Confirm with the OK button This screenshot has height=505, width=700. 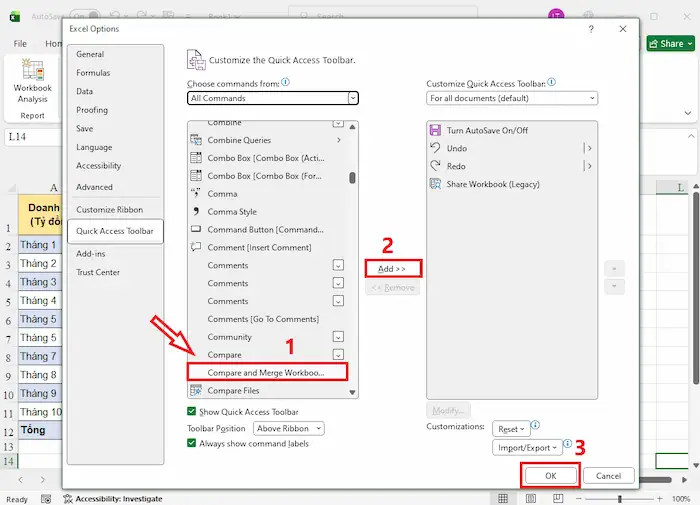tap(550, 476)
